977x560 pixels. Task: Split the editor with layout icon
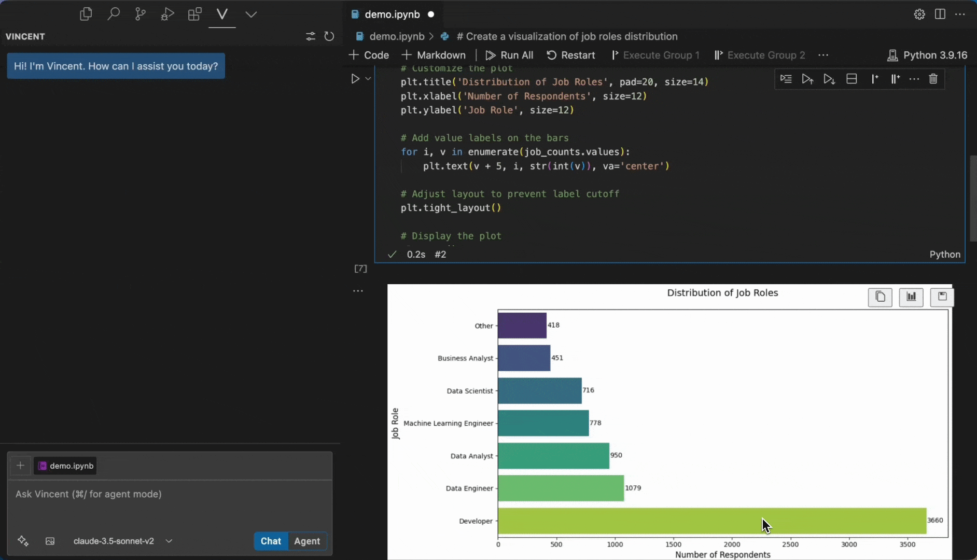(940, 15)
